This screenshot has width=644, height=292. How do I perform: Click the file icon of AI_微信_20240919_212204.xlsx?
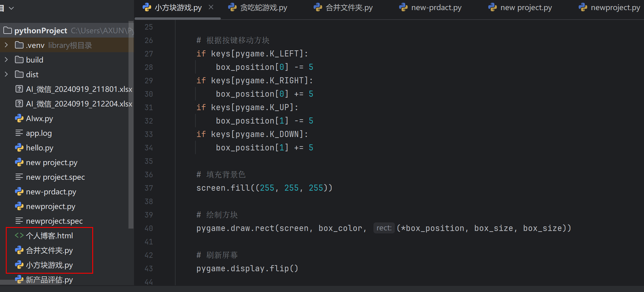click(x=19, y=104)
